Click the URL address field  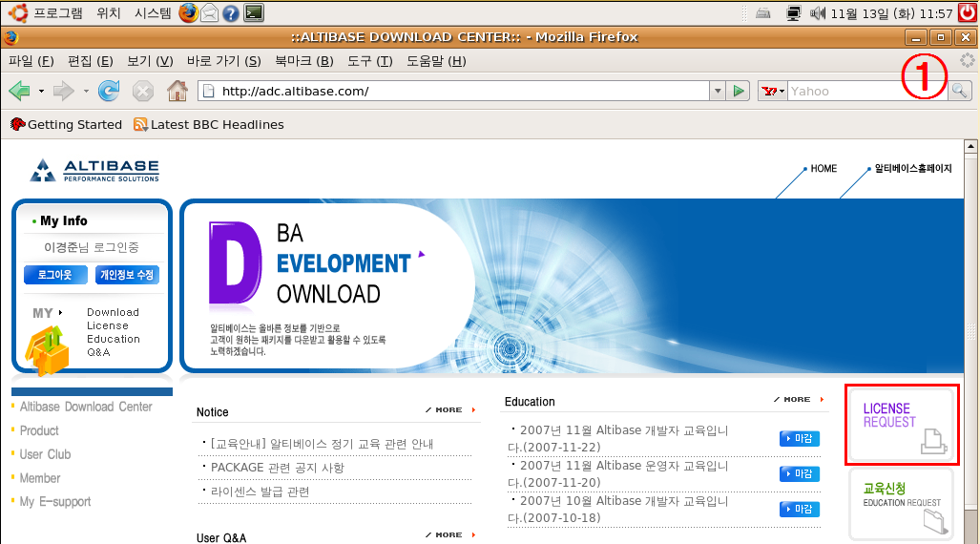pos(454,92)
